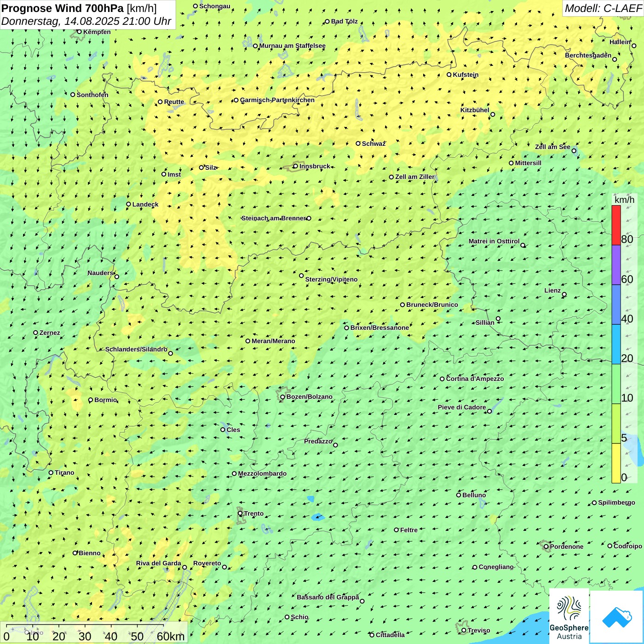Viewport: 644px width, 644px height.
Task: Click the date 'Donnerstag, 14.08.2025 21:00 Uhr'
Action: tap(86, 21)
